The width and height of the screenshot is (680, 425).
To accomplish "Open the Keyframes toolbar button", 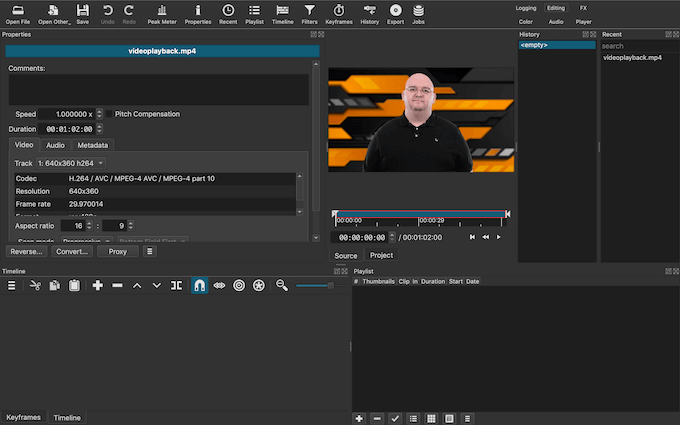I will pos(339,13).
